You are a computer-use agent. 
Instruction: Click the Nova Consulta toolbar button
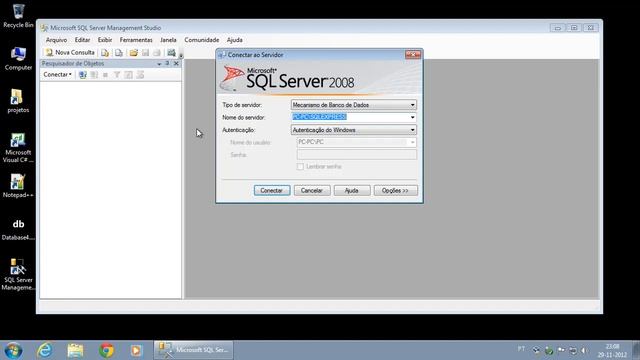70,53
